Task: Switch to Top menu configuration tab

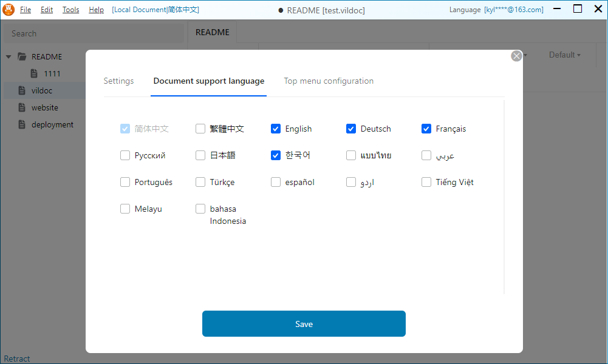Action: coord(329,81)
